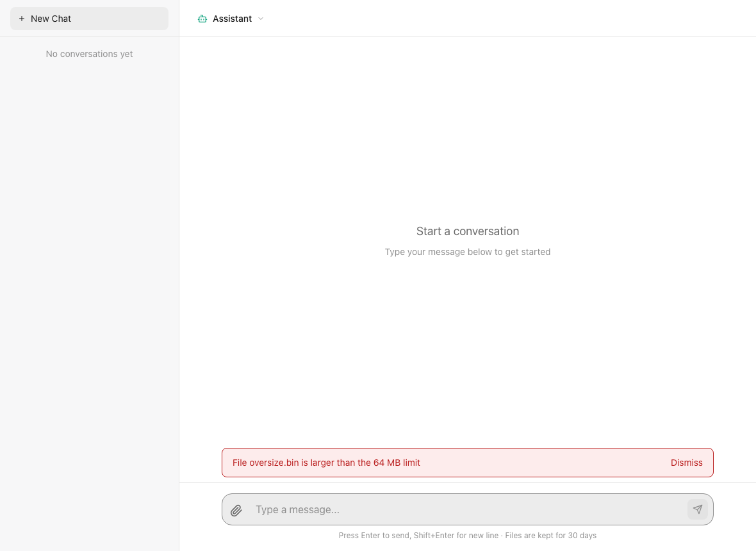
Task: Send the message with the paper-plane icon
Action: (x=697, y=509)
